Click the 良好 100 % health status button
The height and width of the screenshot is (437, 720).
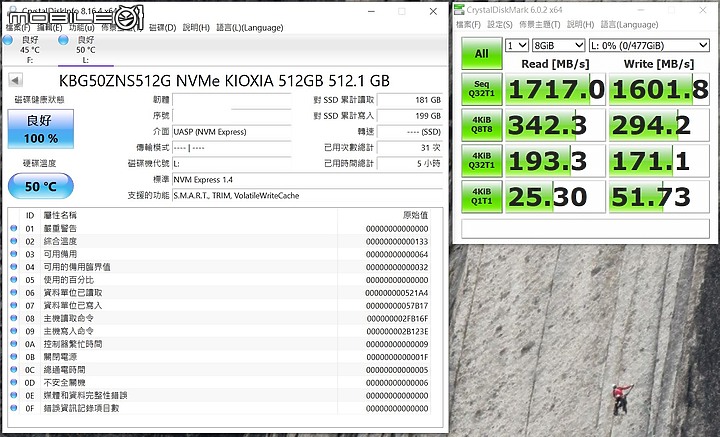(x=40, y=129)
